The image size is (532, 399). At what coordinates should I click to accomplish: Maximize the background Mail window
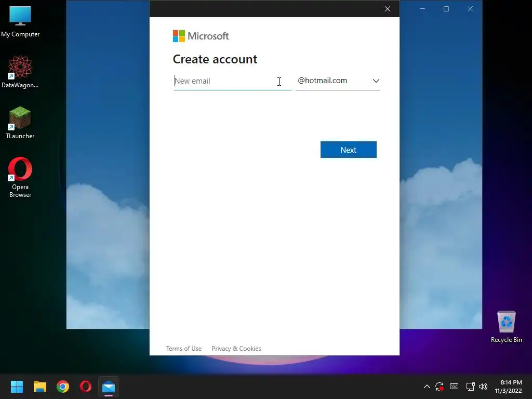tap(446, 9)
